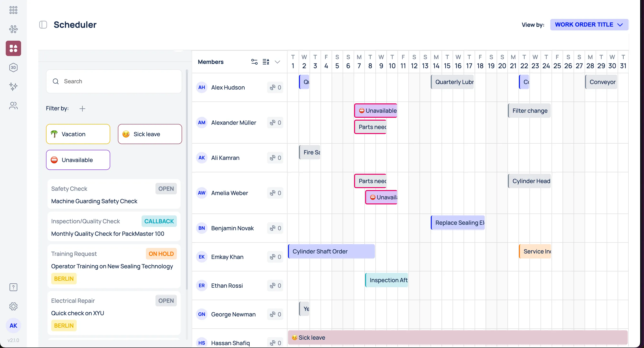Toggle the Vacation filter chip

click(78, 134)
